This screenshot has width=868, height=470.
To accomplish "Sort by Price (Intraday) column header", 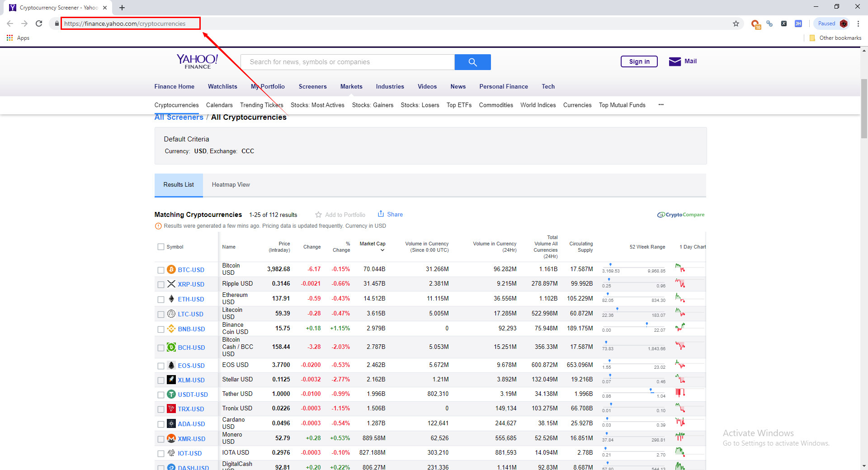I will [279, 247].
